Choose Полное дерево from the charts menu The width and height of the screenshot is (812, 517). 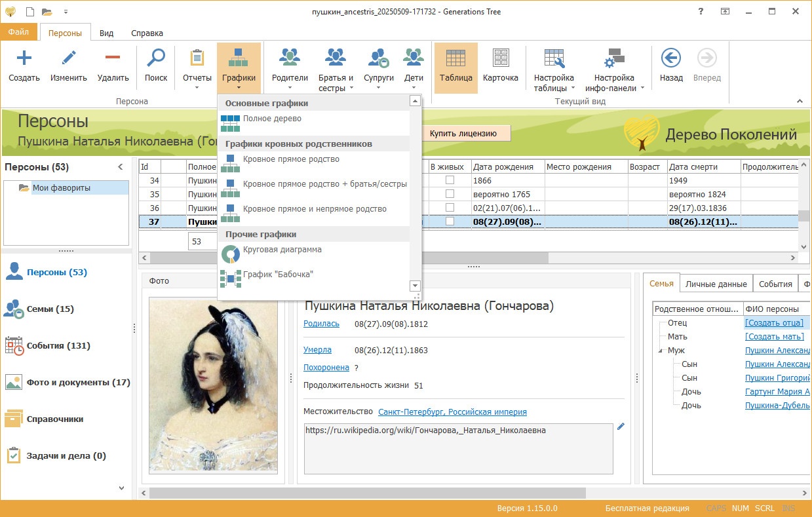[x=272, y=119]
